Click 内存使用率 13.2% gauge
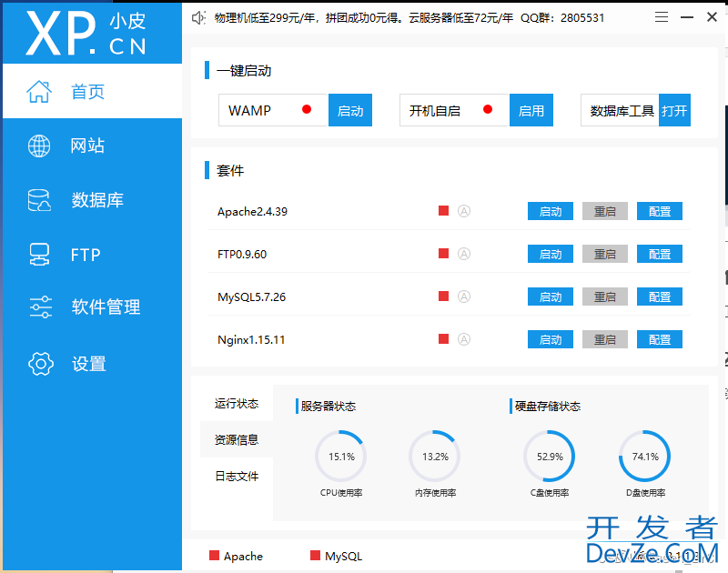 coord(435,456)
